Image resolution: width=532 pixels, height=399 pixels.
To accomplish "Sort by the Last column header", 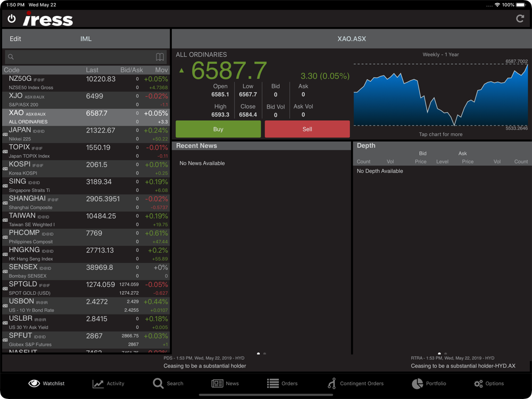I will point(92,70).
